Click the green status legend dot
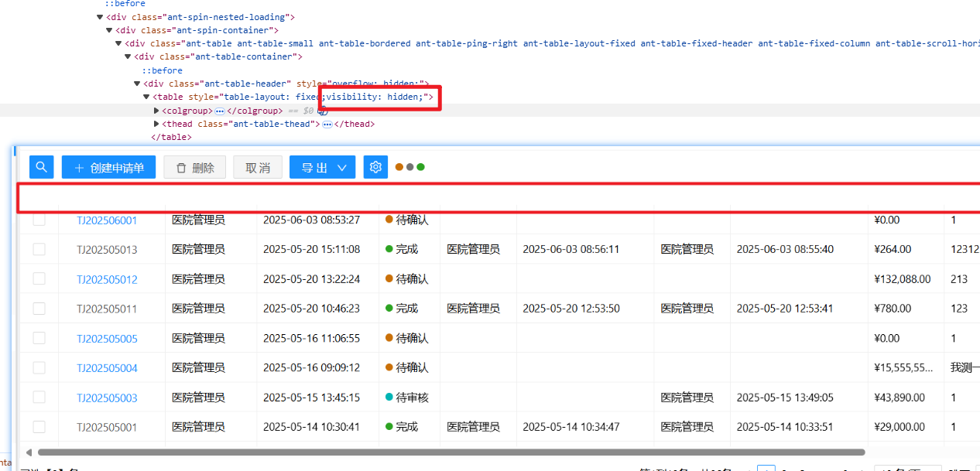This screenshot has width=980, height=471. (420, 167)
